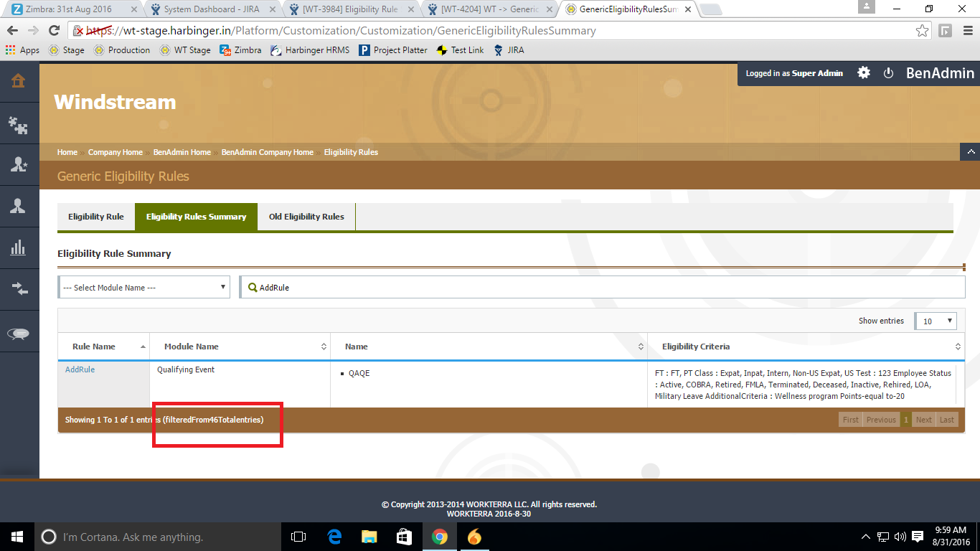Viewport: 980px width, 551px height.
Task: Switch to the WT-3984 Eligibility Rule tab
Action: [x=350, y=9]
